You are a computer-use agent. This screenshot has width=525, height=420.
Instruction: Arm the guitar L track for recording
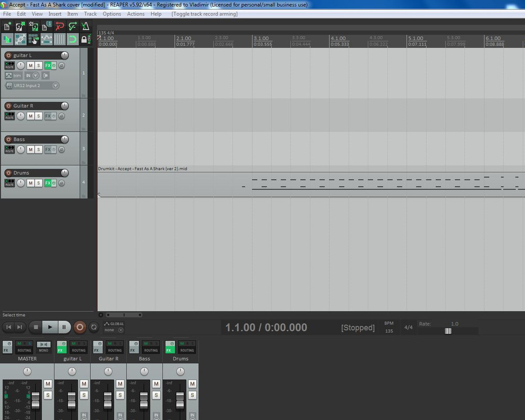click(x=8, y=55)
